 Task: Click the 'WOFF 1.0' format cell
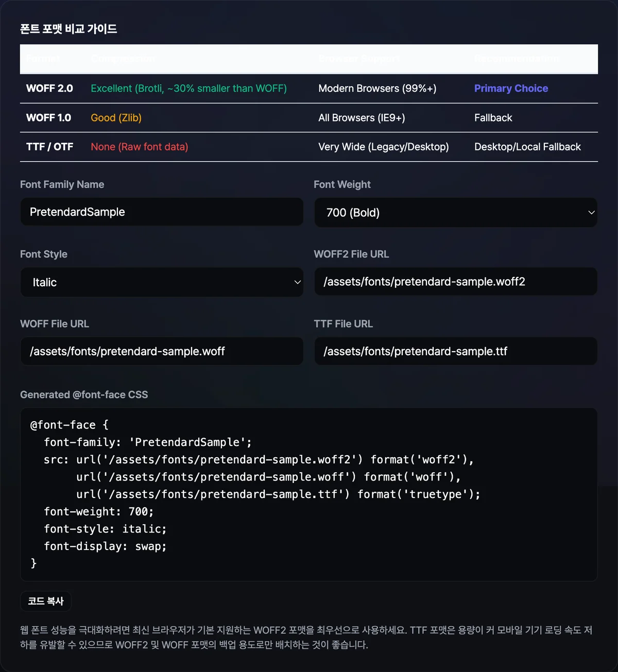(49, 118)
